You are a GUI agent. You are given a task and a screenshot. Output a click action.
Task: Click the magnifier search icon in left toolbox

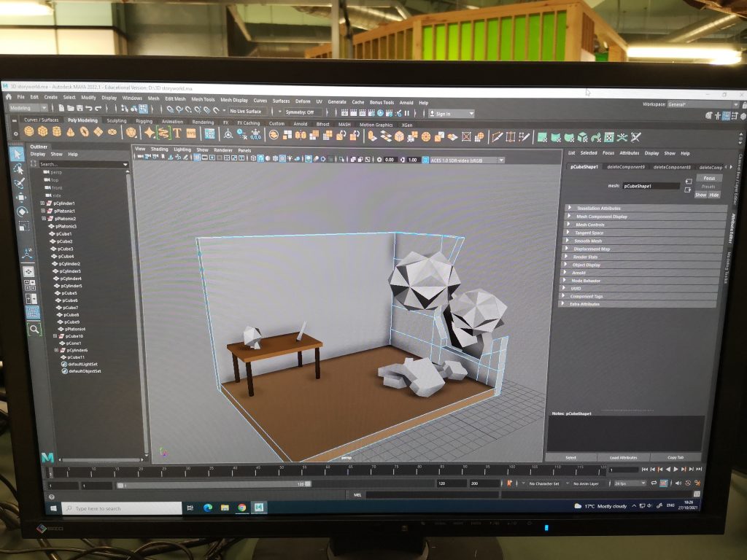pyautogui.click(x=34, y=329)
